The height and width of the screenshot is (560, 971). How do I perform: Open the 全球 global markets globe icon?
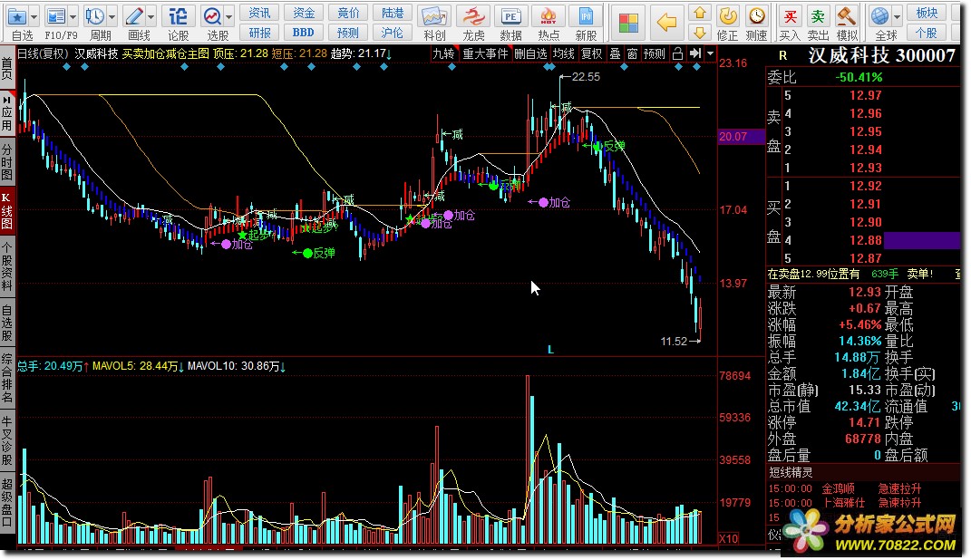click(879, 16)
